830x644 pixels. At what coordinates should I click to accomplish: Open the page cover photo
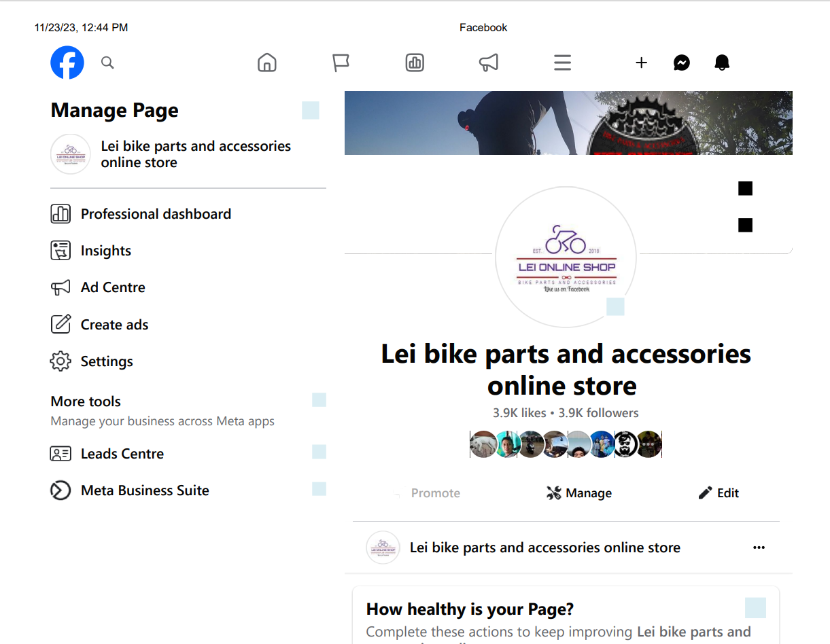pos(568,123)
